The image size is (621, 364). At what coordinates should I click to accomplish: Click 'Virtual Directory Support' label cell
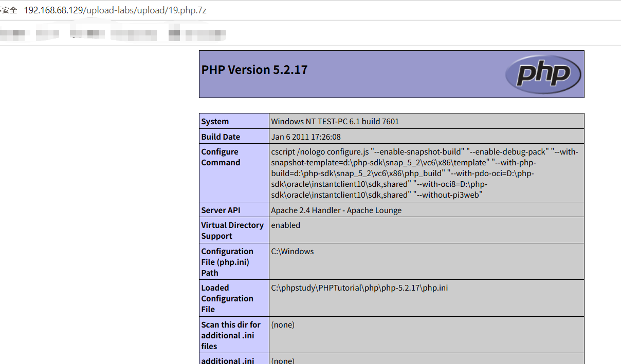(234, 230)
